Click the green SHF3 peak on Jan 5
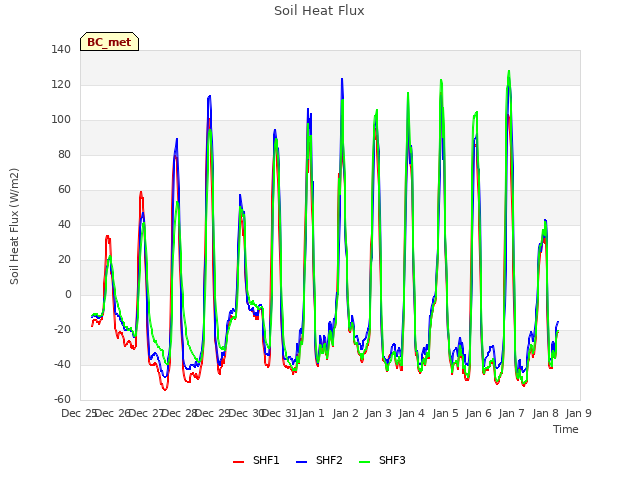This screenshot has height=480, width=640. pyautogui.click(x=441, y=80)
